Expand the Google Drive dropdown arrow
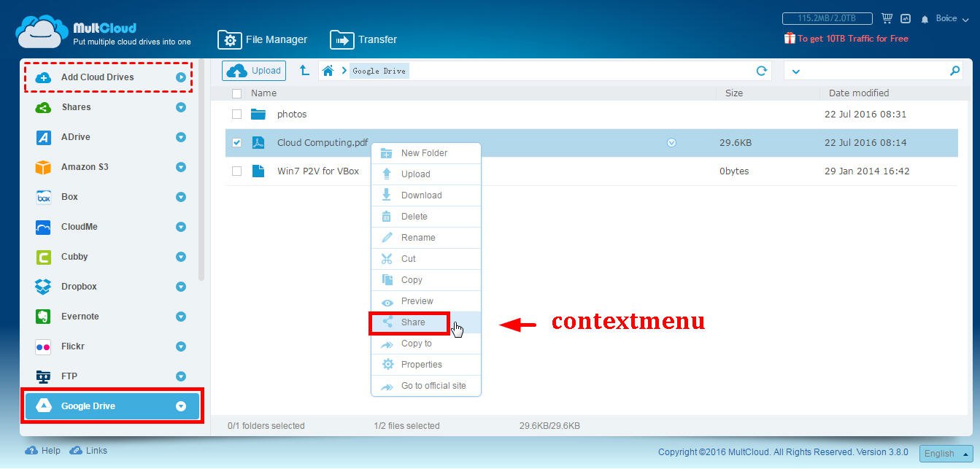Viewport: 980px width, 469px height. pos(181,406)
